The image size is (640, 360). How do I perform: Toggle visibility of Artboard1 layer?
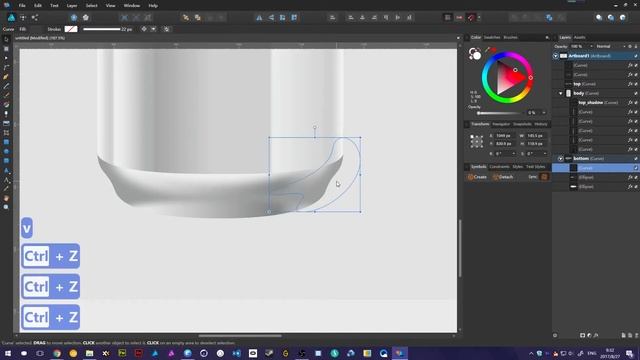(636, 56)
